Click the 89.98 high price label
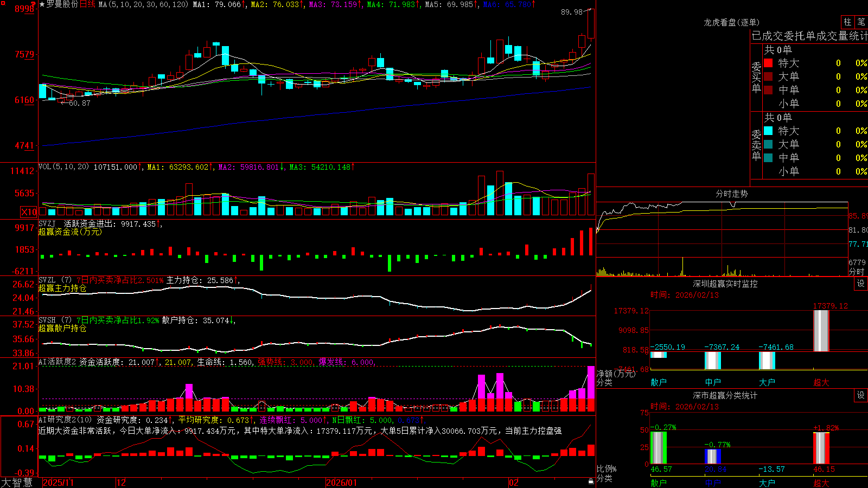Viewport: 868px width, 488px height. tap(572, 12)
